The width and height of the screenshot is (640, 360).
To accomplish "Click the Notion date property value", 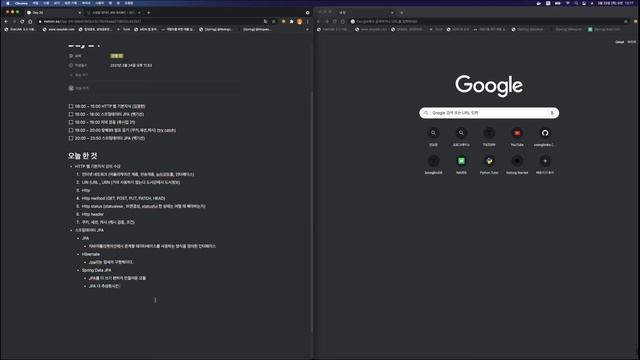I will click(x=131, y=65).
